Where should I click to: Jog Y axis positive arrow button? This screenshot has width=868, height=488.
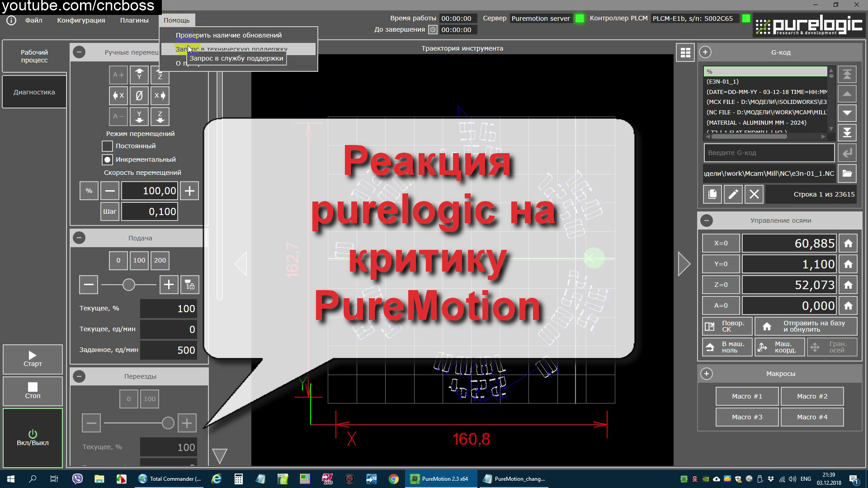pyautogui.click(x=139, y=74)
